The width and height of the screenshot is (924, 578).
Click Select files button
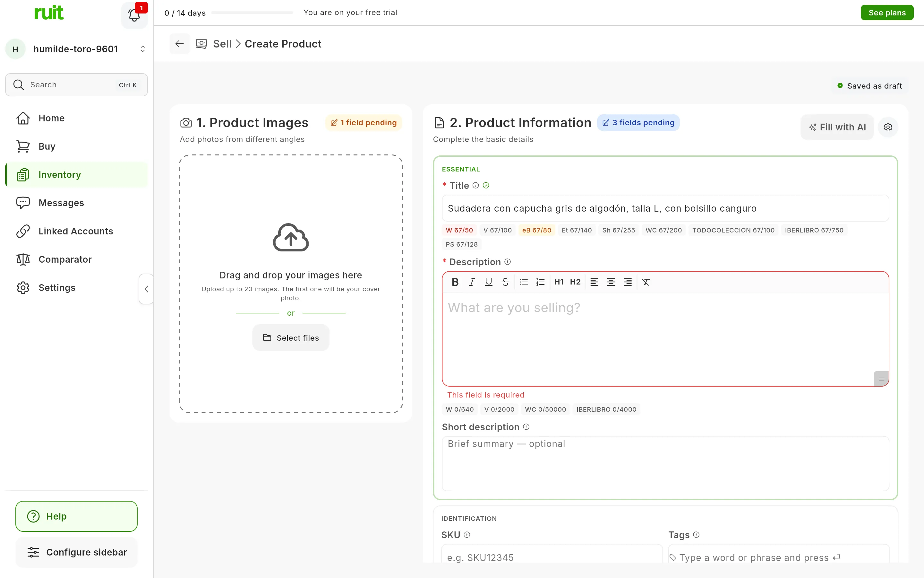tap(291, 338)
